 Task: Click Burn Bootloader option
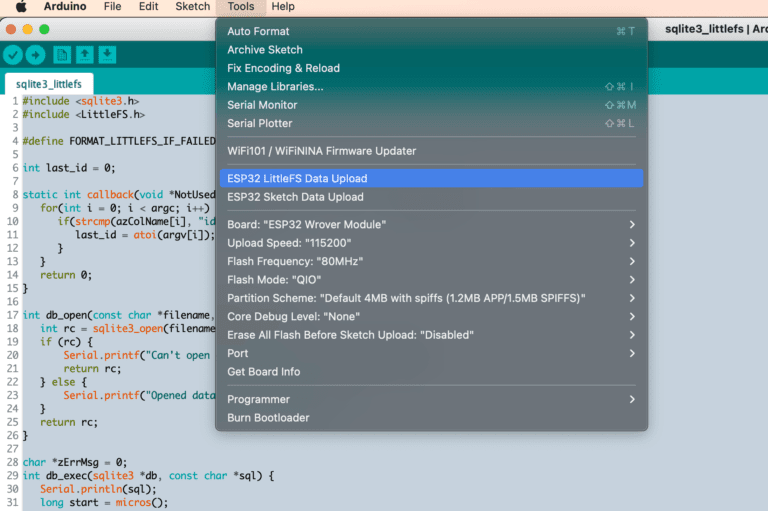pyautogui.click(x=268, y=417)
